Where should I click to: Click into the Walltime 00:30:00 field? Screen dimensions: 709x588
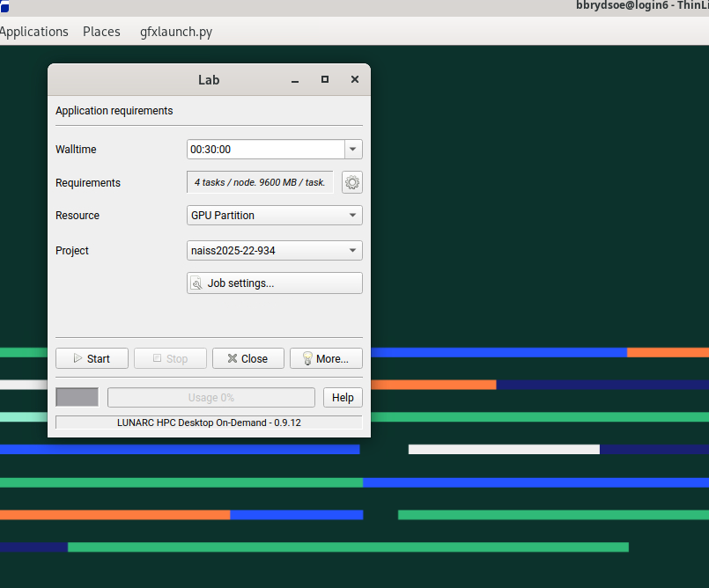264,150
